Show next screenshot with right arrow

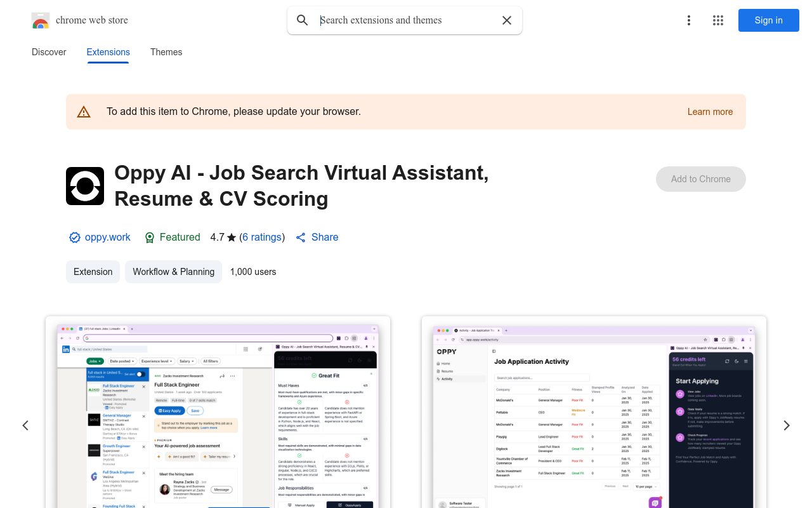(787, 425)
